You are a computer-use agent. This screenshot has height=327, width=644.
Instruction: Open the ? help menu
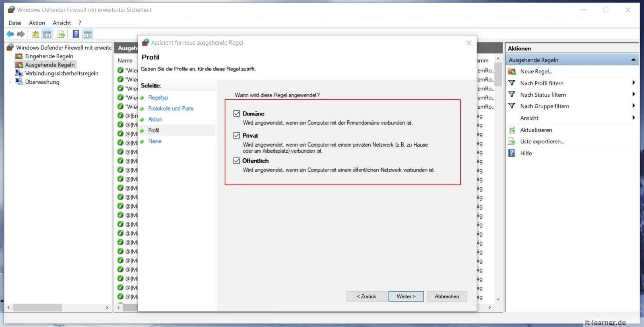pyautogui.click(x=80, y=23)
